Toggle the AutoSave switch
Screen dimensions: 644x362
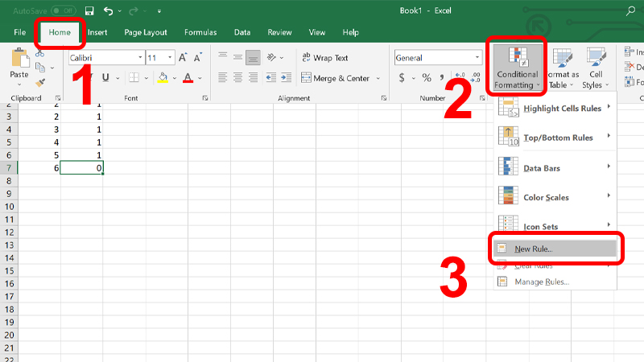click(63, 11)
